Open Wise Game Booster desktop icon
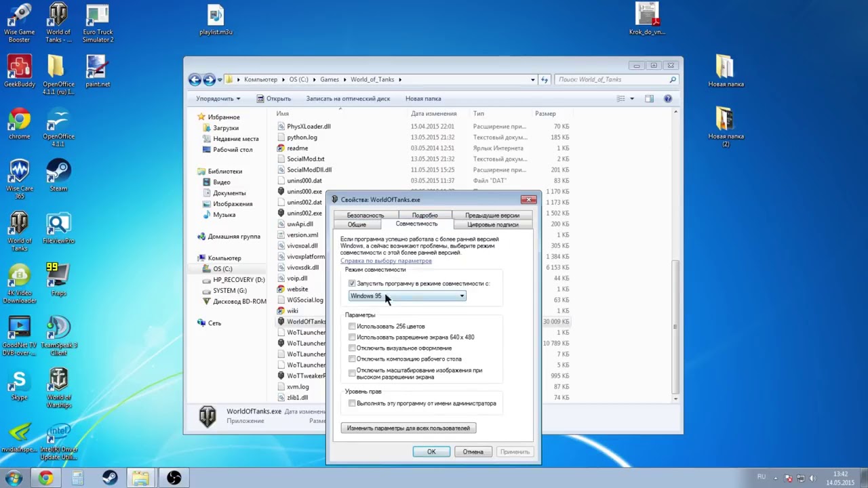The width and height of the screenshot is (868, 488). 19,23
